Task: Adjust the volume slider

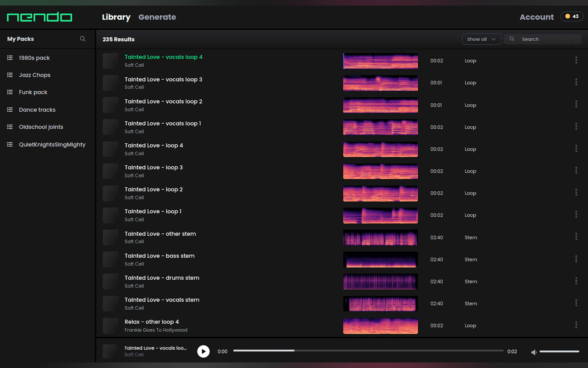Action: click(x=559, y=352)
